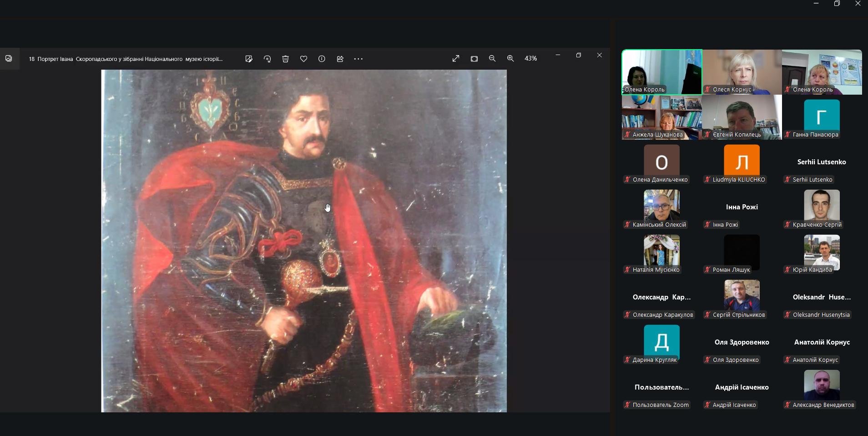Restore the photo viewer window

click(x=579, y=55)
